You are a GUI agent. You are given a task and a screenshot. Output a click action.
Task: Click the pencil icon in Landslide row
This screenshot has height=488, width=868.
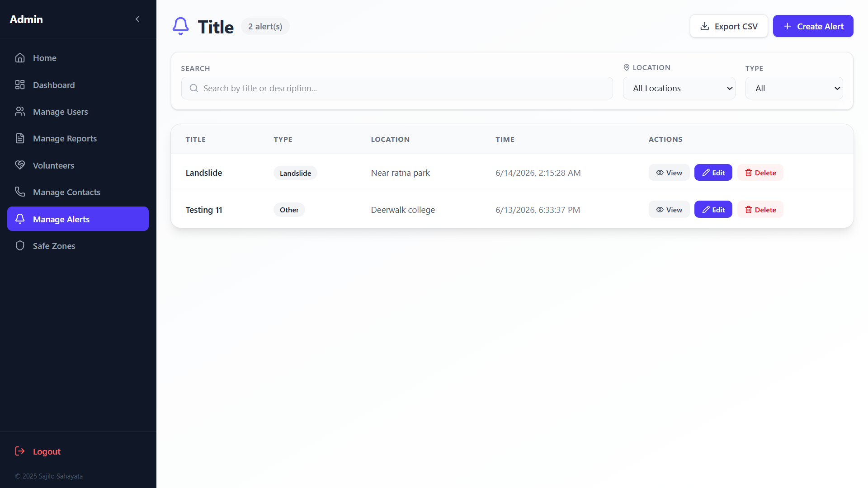(x=706, y=173)
